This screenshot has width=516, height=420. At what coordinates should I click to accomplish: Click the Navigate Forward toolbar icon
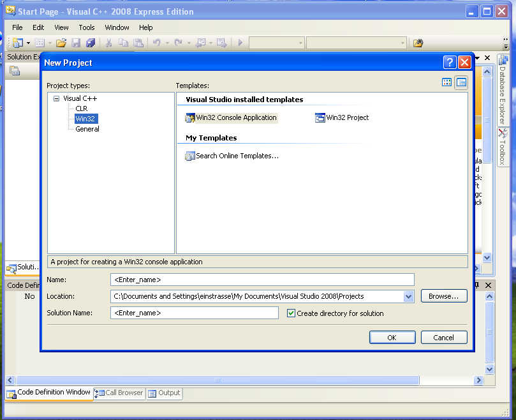tap(222, 43)
